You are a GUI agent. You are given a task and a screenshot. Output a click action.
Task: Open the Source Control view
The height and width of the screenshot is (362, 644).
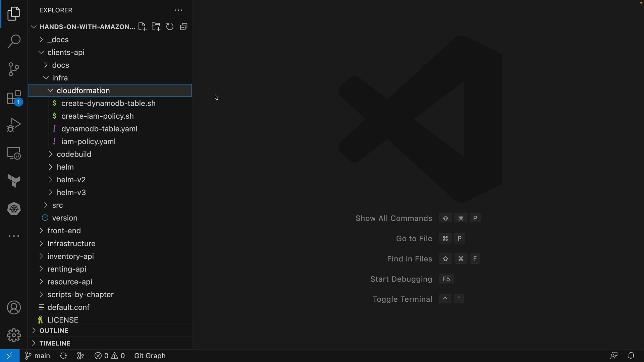tap(14, 69)
